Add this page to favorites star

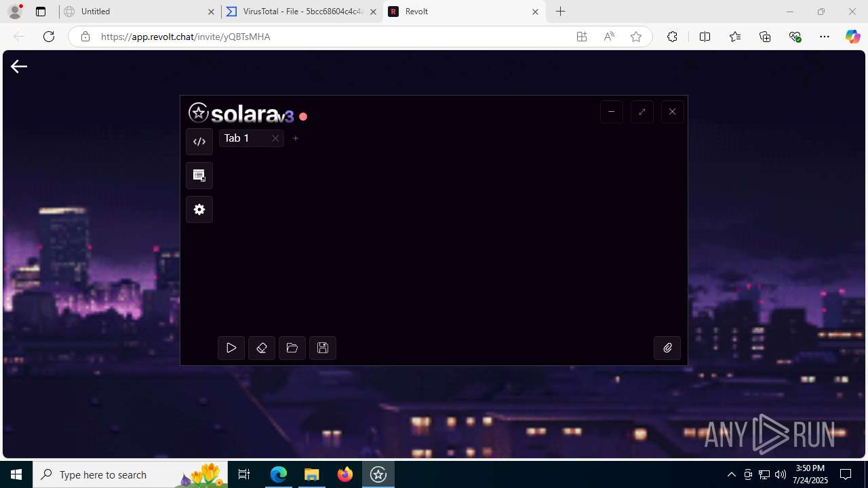636,37
